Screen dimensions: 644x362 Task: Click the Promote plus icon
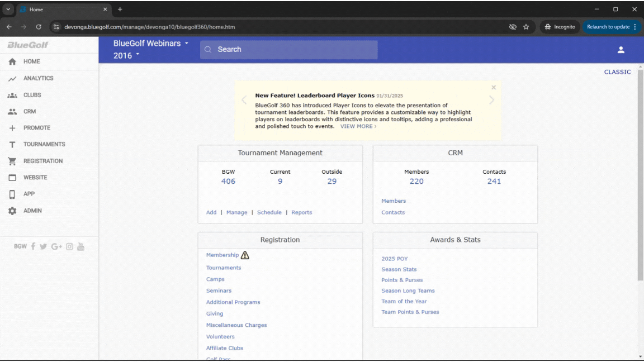12,128
